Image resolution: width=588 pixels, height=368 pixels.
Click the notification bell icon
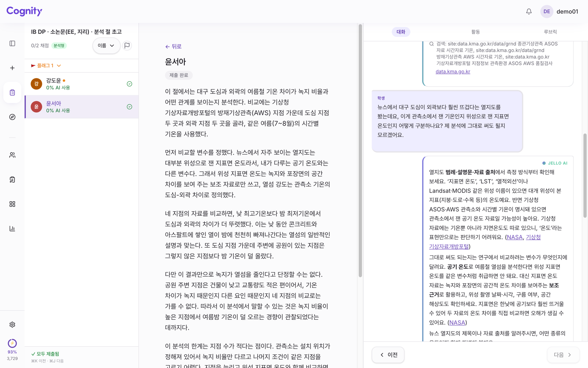tap(529, 11)
